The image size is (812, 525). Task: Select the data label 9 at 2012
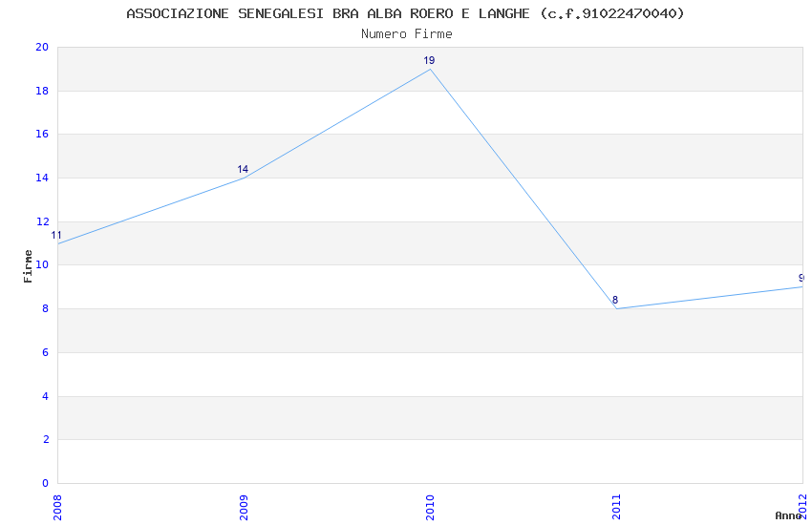801,279
